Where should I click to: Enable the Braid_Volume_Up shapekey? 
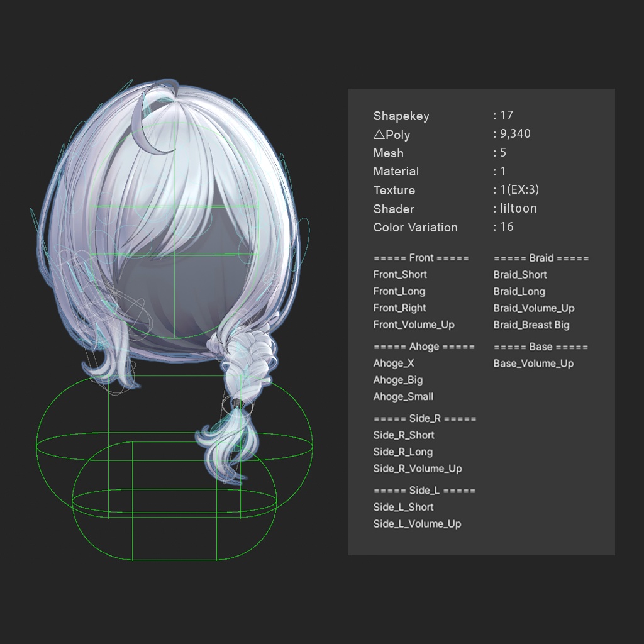tap(535, 308)
